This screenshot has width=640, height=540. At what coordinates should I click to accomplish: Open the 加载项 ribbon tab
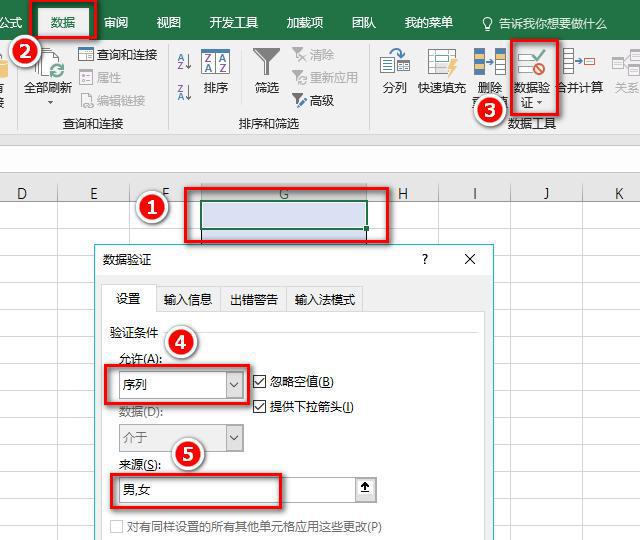[304, 22]
